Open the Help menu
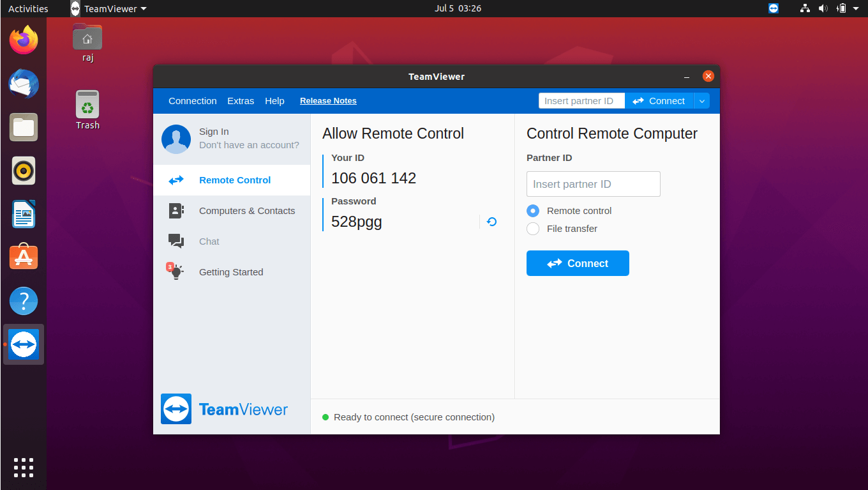 (x=274, y=101)
